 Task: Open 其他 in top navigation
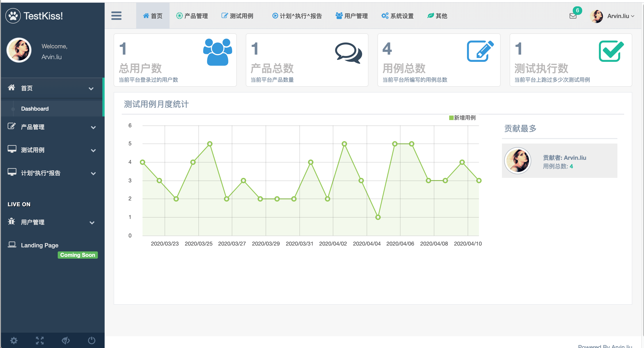click(x=437, y=16)
